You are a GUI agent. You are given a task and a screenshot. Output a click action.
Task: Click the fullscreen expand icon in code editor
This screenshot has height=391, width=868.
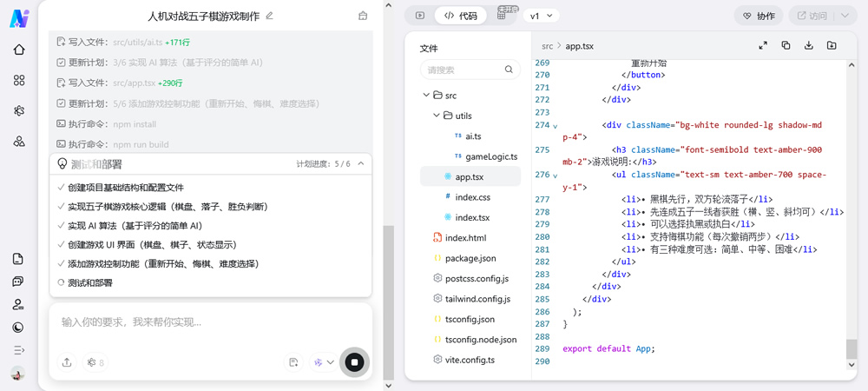[x=763, y=45]
